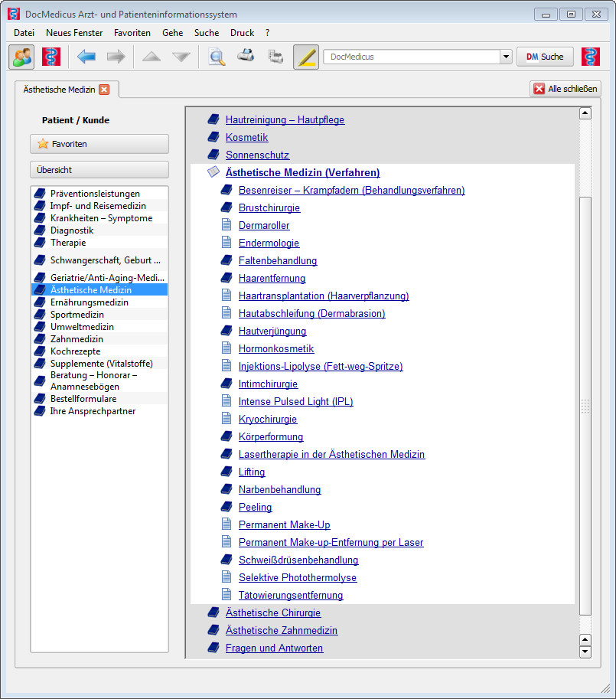Click book icon next to Peeling
The image size is (616, 699).
click(227, 507)
